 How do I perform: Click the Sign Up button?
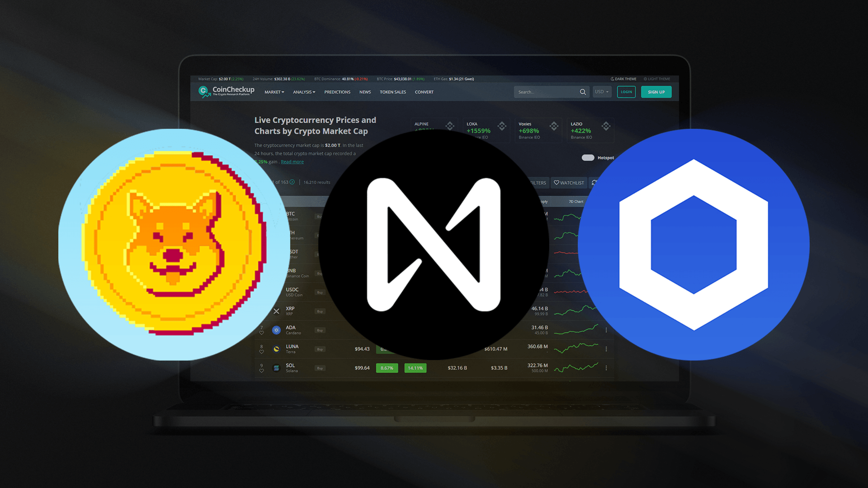pos(656,92)
